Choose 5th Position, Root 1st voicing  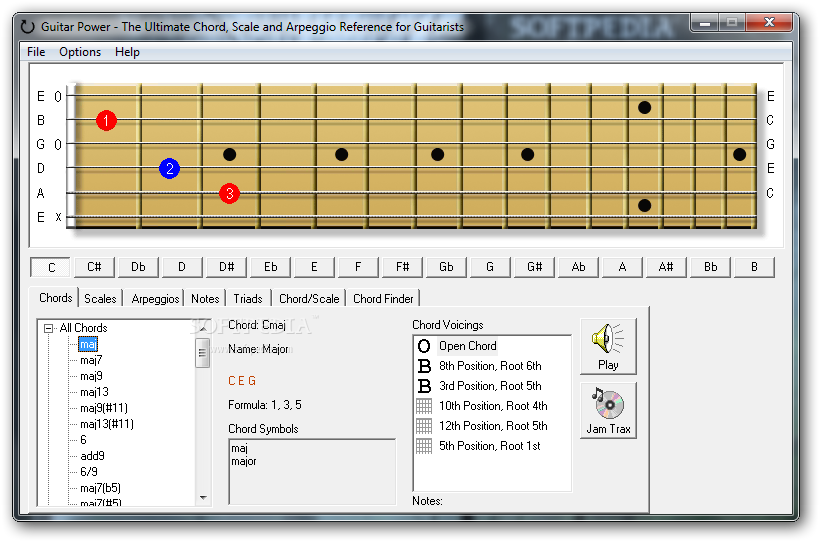click(x=489, y=446)
